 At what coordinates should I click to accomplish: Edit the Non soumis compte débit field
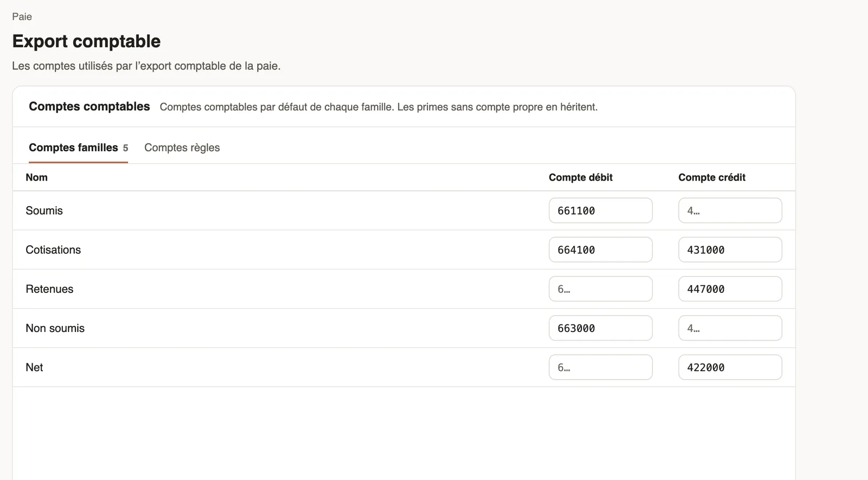click(x=601, y=328)
